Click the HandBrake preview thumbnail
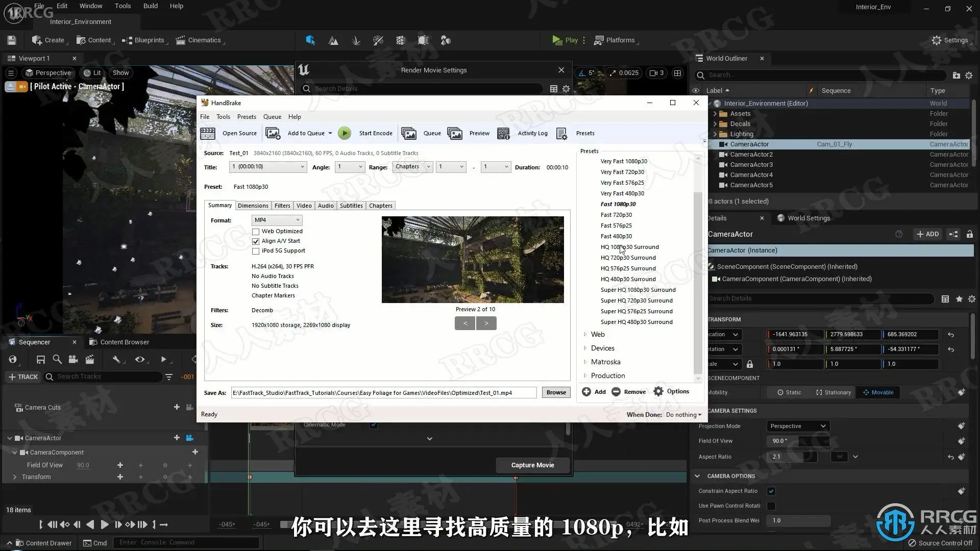 point(473,260)
